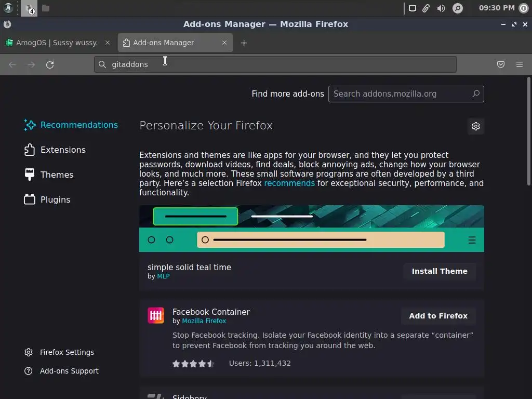This screenshot has width=532, height=399.
Task: Click the forward navigation arrow
Action: point(31,64)
